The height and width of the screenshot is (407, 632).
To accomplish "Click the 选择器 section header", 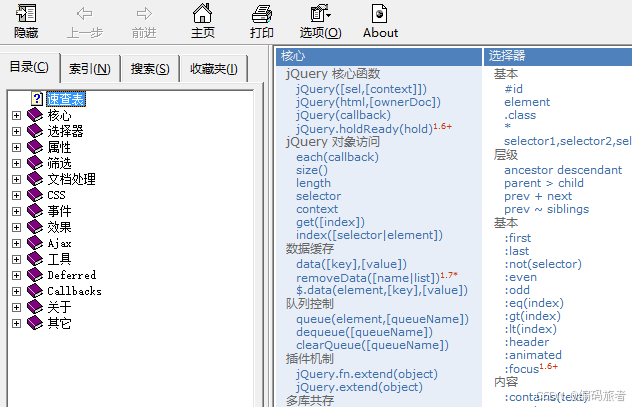I will tap(558, 56).
